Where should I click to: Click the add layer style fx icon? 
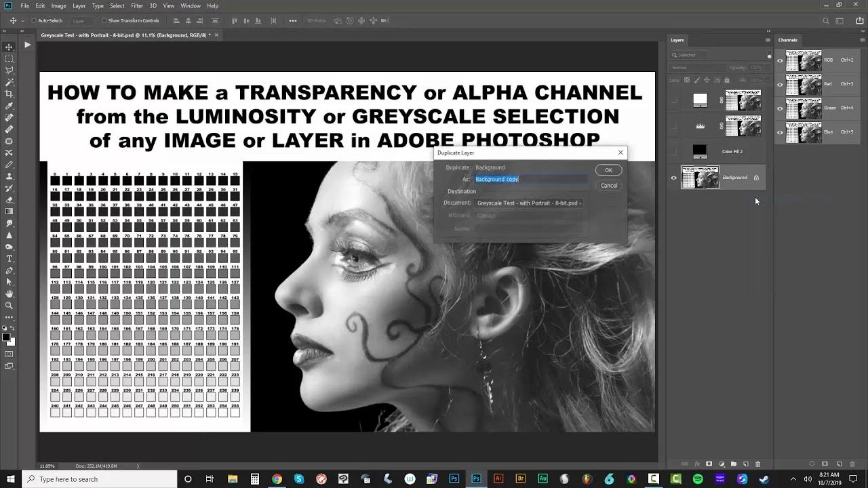[697, 464]
